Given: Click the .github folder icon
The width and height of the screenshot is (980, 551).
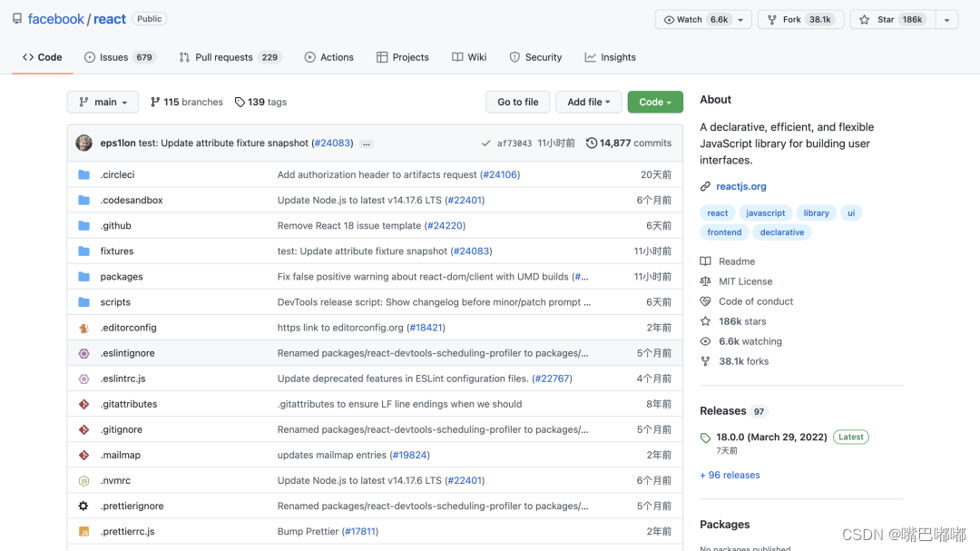Looking at the screenshot, I should click(83, 226).
